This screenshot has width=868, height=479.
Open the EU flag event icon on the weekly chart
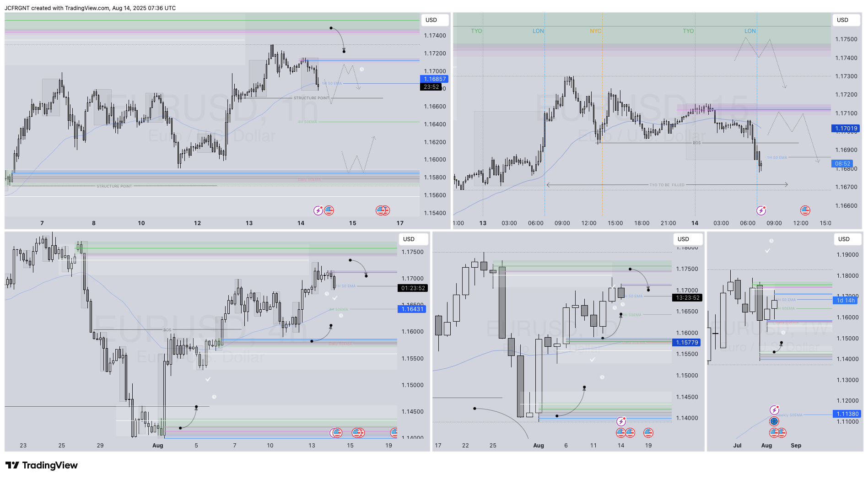[774, 421]
